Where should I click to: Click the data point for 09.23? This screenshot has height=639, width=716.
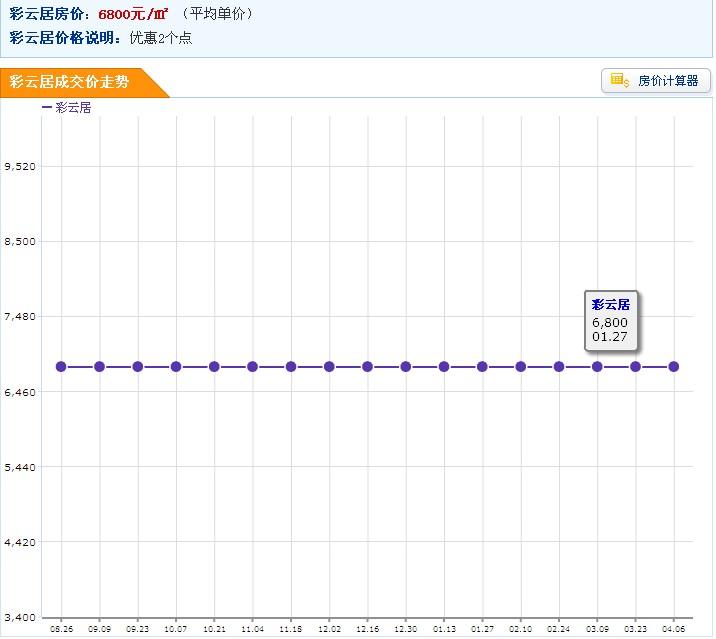(x=138, y=367)
